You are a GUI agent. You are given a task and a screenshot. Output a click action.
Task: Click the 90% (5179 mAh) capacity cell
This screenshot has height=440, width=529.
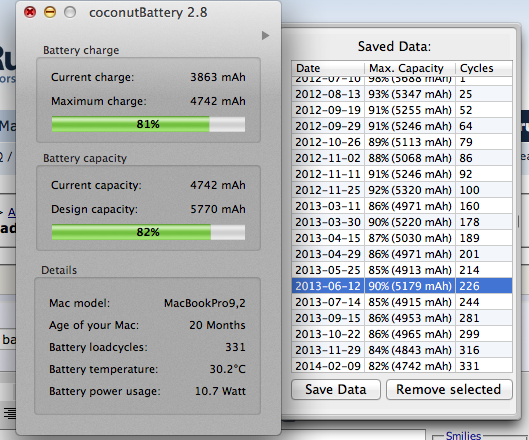point(410,286)
